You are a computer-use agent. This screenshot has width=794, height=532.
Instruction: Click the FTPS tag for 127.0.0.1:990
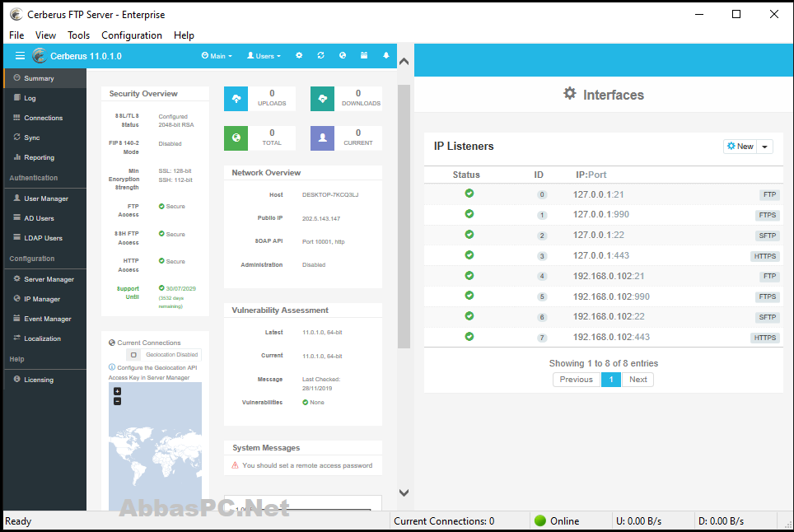point(767,215)
